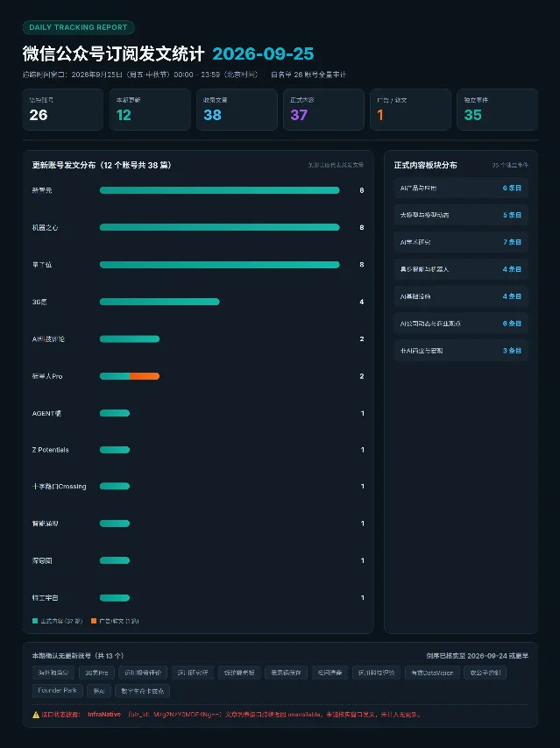Viewport: 560px width, 748px height.
Task: Click the Z Potentials bar
Action: pyautogui.click(x=115, y=450)
